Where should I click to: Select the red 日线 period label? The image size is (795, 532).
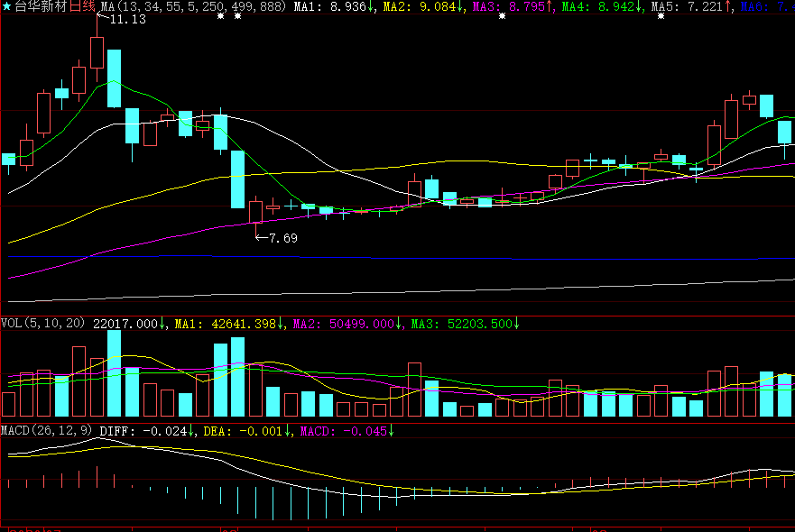click(x=81, y=6)
